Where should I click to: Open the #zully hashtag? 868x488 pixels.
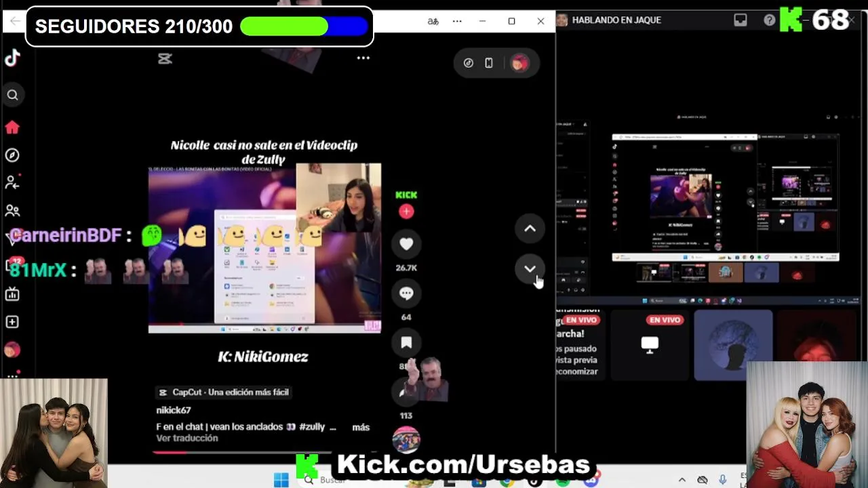click(312, 427)
